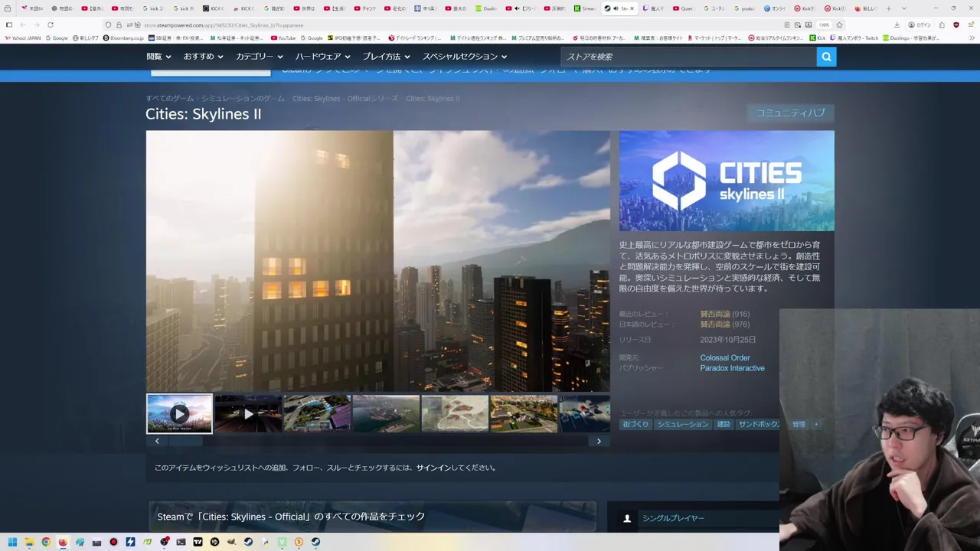Click the main game screenshot viewer
Viewport: 980px width, 551px height.
pos(378,261)
